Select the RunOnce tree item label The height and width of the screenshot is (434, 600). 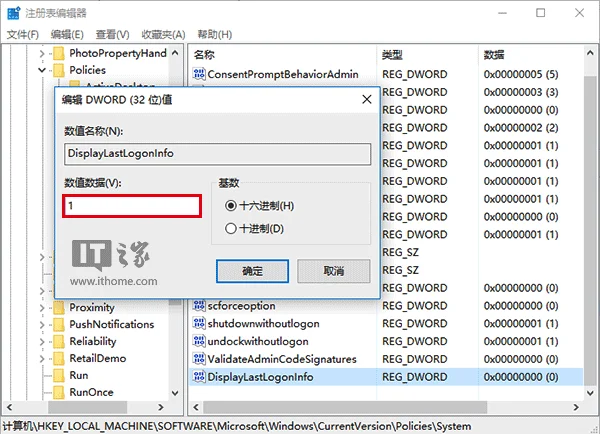(x=91, y=392)
